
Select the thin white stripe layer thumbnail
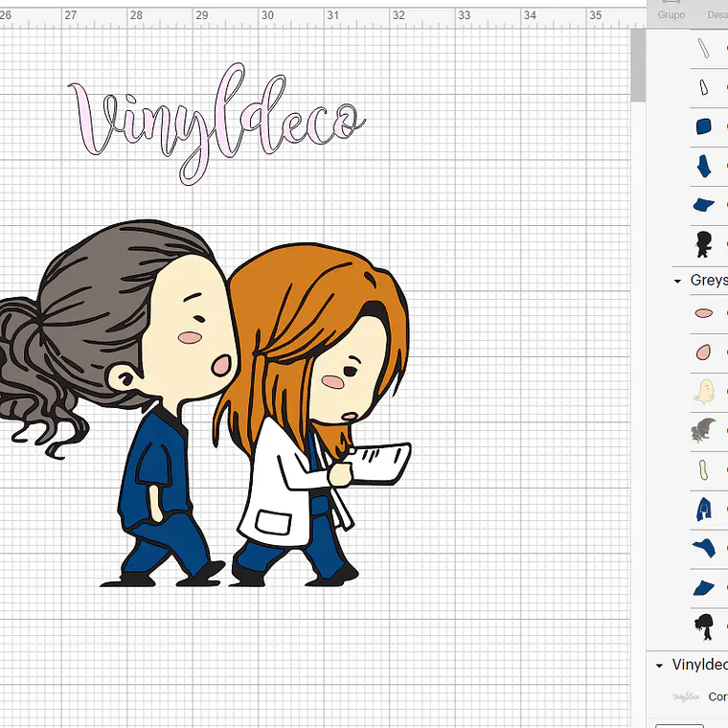[x=703, y=48]
